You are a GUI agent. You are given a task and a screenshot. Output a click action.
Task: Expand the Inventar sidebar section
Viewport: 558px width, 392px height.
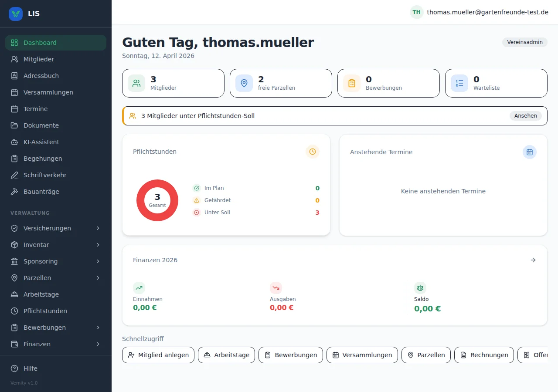coord(98,245)
